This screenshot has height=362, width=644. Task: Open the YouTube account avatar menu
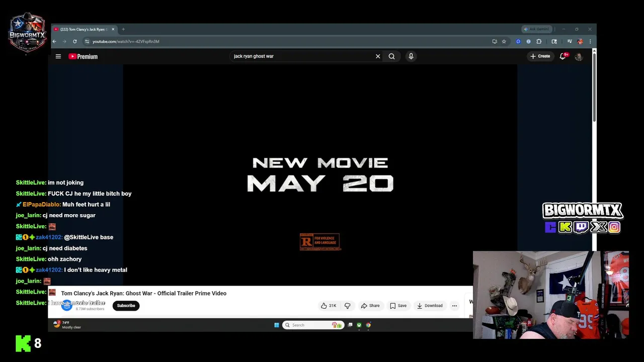coord(579,56)
